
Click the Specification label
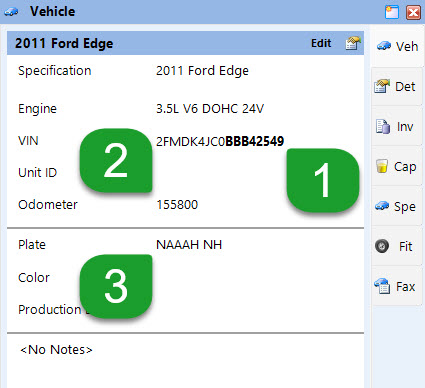click(55, 71)
